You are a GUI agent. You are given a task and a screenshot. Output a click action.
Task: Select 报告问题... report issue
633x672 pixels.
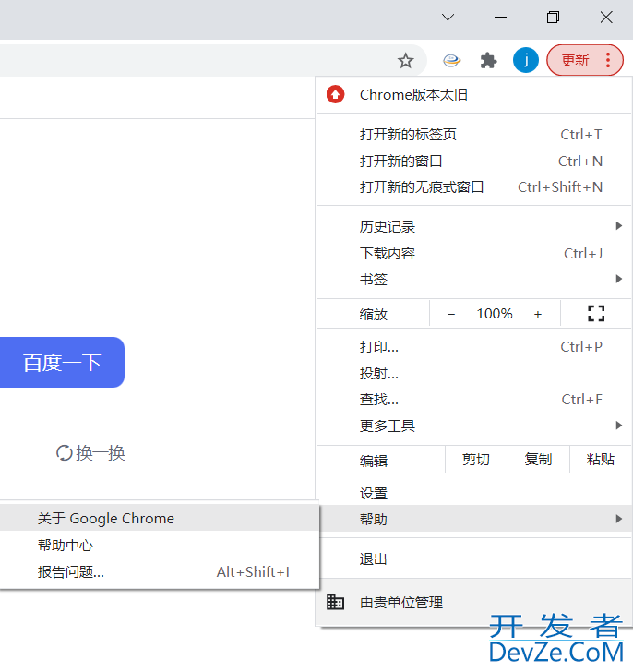coord(160,571)
